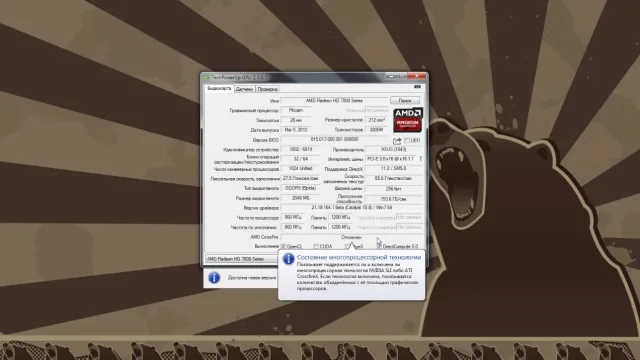Click the GPU-Z title bar app icon
The height and width of the screenshot is (360, 640).
[207, 77]
